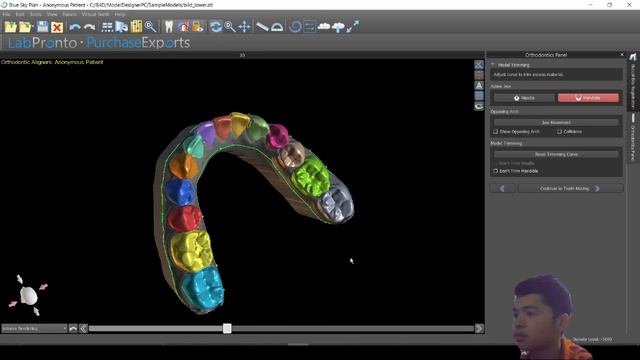Close the project with the red X icon
Viewport: 640px width, 360px height.
(x=57, y=27)
